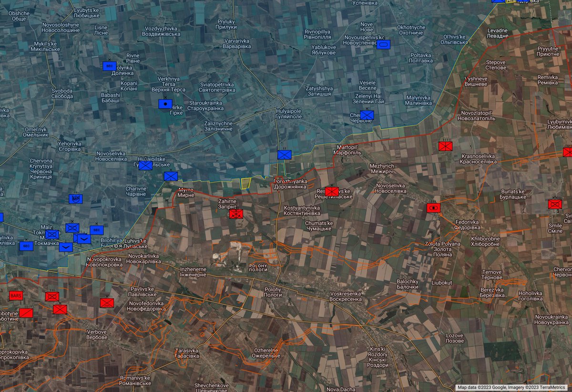Select the Kostyantynivka label

point(302,211)
